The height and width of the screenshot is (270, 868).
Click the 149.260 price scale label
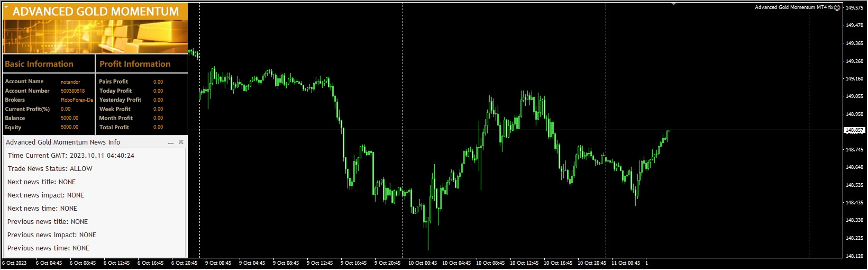click(x=854, y=61)
